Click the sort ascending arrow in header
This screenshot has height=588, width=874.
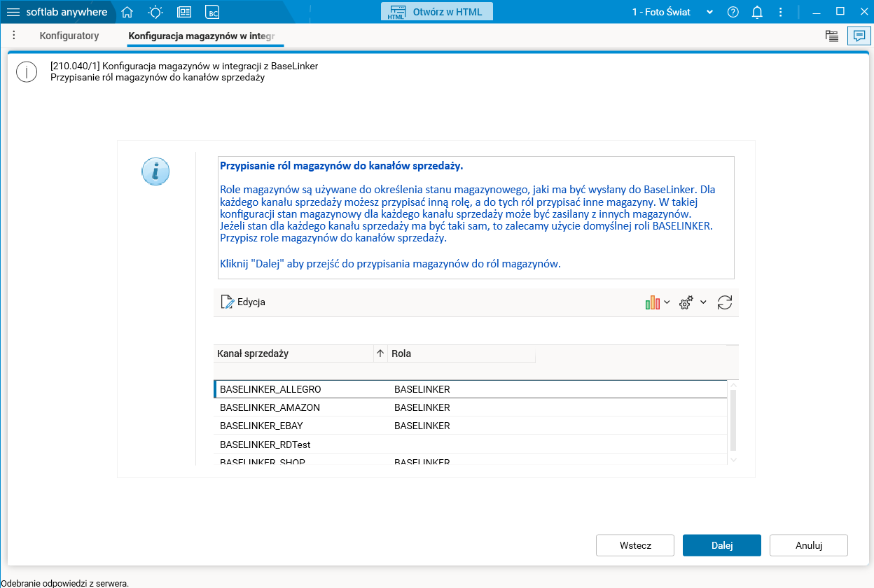tap(380, 353)
